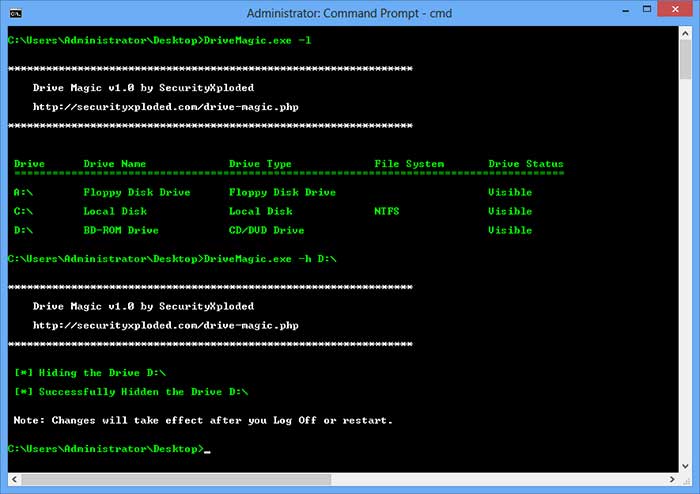
Task: Click the first securityxploded.com drive-magic URL
Action: 165,106
